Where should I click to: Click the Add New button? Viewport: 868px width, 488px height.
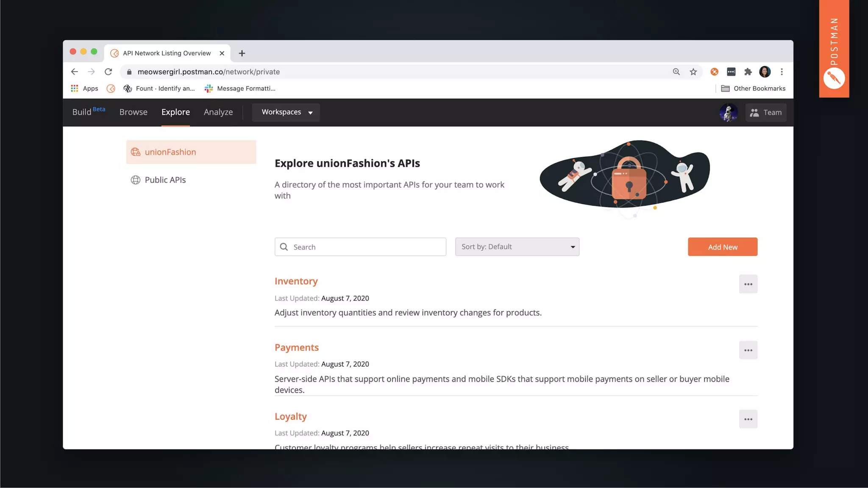(x=722, y=247)
